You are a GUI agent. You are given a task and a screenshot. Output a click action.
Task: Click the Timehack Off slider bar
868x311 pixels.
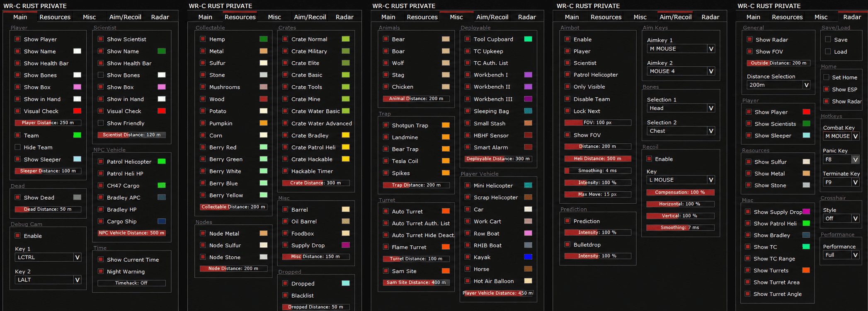point(131,283)
